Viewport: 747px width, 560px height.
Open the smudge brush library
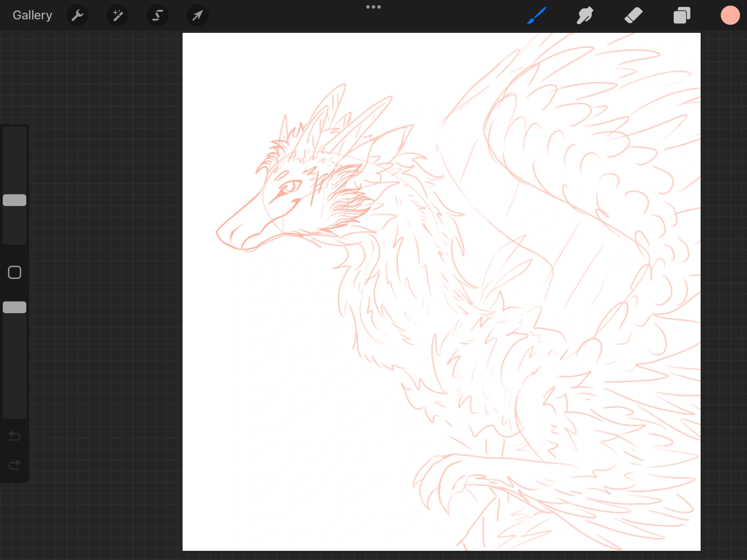tap(585, 15)
